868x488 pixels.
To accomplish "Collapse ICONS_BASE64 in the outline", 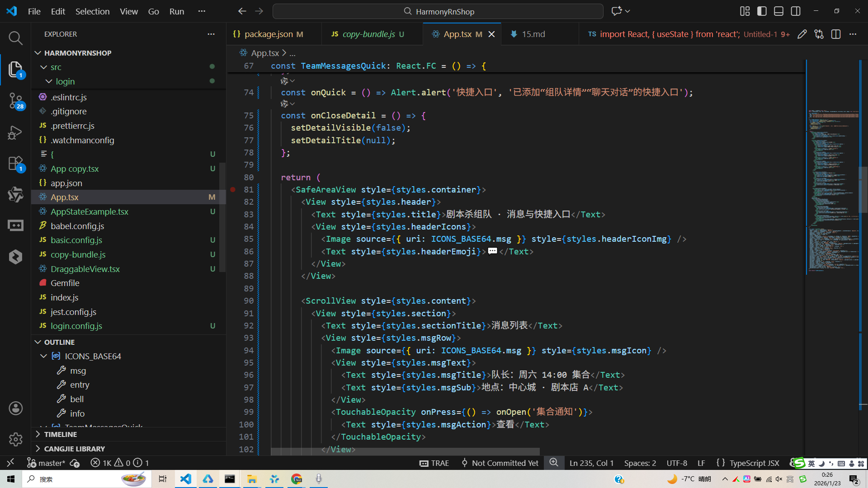I will tap(44, 356).
